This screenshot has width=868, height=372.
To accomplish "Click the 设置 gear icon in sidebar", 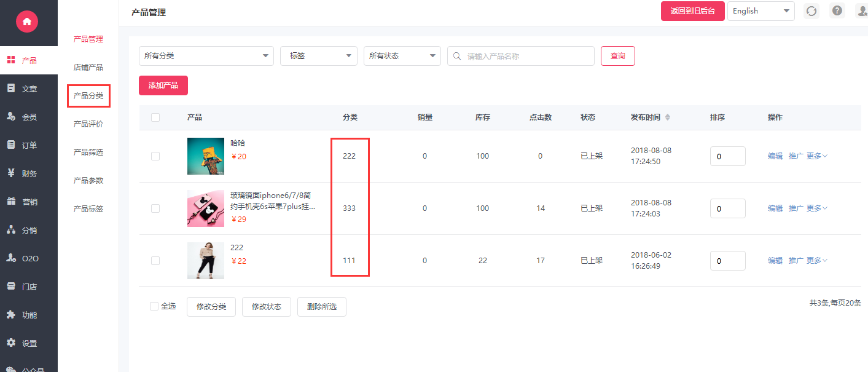I will coord(10,343).
